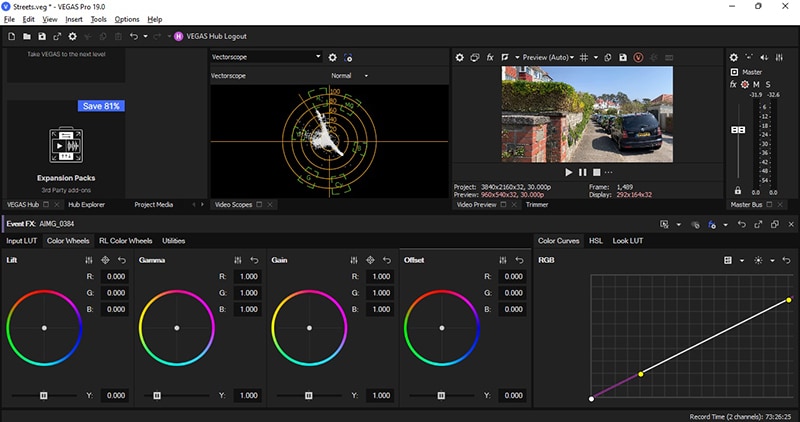The image size is (800, 422).
Task: Open the Master Bus faders mixer icon
Action: click(779, 58)
